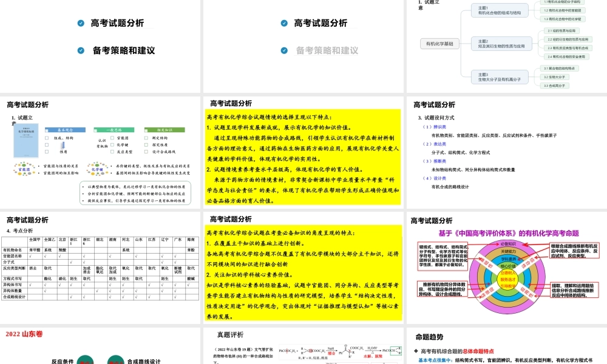Click the （3）推断类 heading
Screen dimensions: 607x364
coord(435,161)
